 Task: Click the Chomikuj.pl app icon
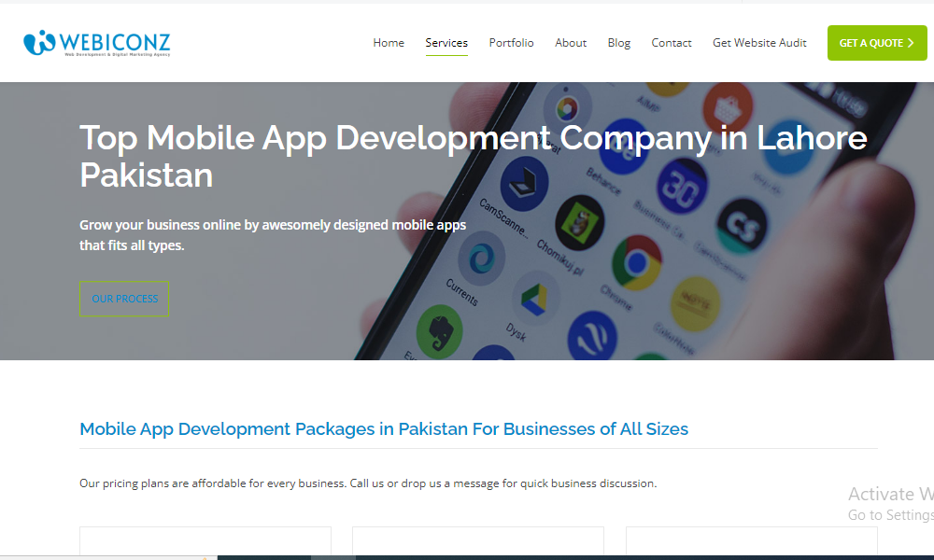click(x=579, y=221)
